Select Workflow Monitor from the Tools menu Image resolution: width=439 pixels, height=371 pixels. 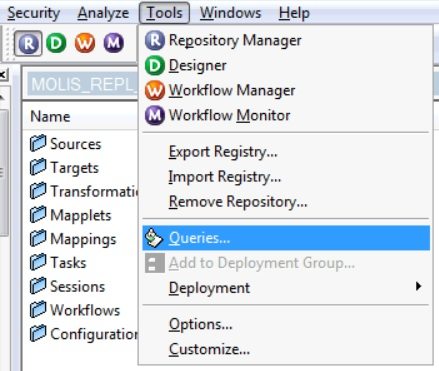click(286, 115)
